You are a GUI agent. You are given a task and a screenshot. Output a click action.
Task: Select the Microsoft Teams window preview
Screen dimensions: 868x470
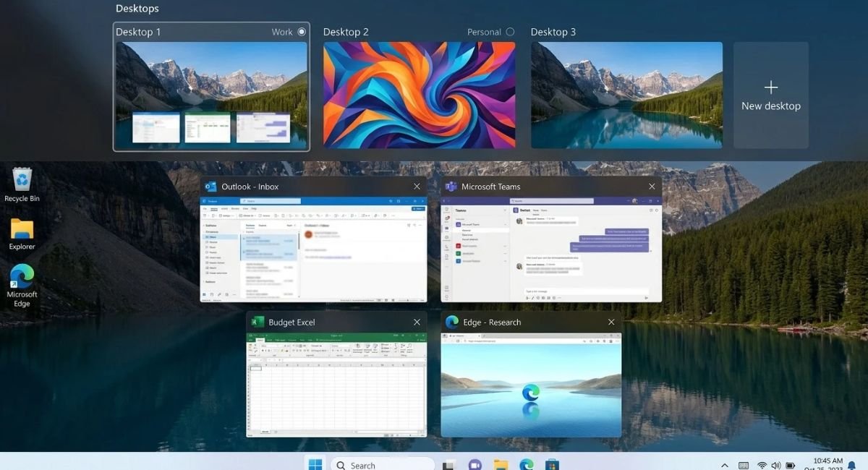pyautogui.click(x=551, y=249)
